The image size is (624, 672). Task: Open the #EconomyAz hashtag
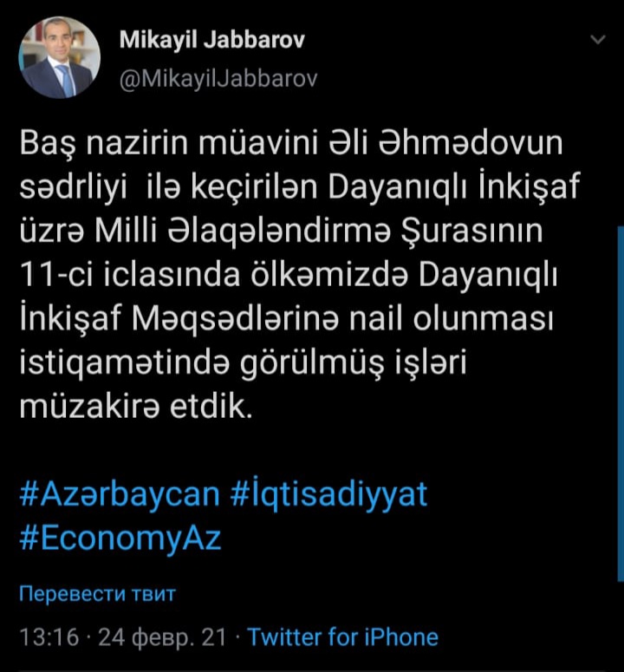[x=120, y=539]
